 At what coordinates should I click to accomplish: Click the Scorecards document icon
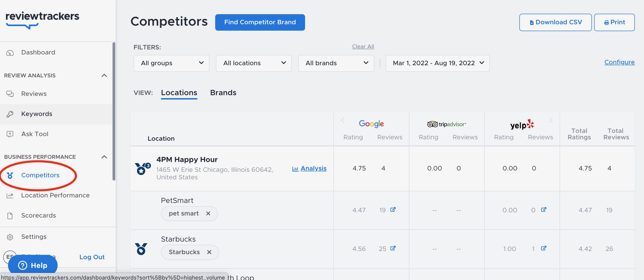tap(10, 215)
